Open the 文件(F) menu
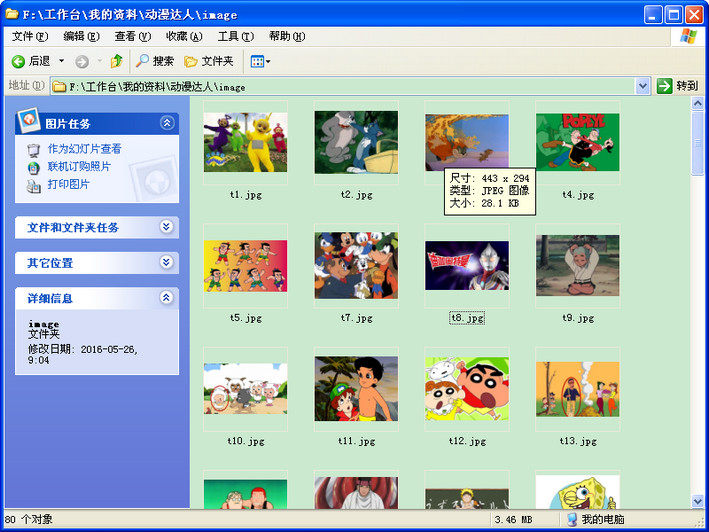Viewport: 709px width, 532px height. [30, 36]
